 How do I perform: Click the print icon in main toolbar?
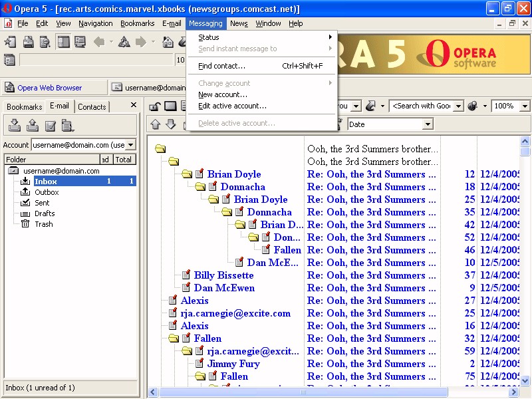coord(28,42)
